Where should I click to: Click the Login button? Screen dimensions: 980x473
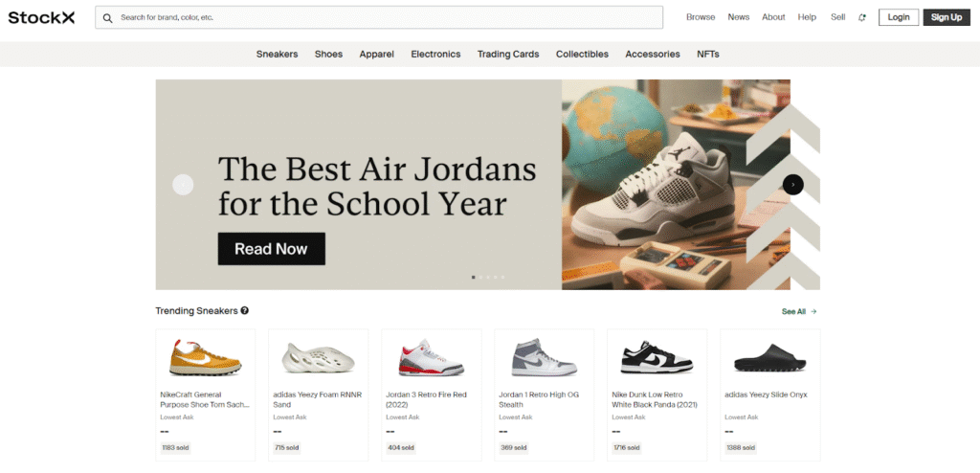pyautogui.click(x=899, y=17)
